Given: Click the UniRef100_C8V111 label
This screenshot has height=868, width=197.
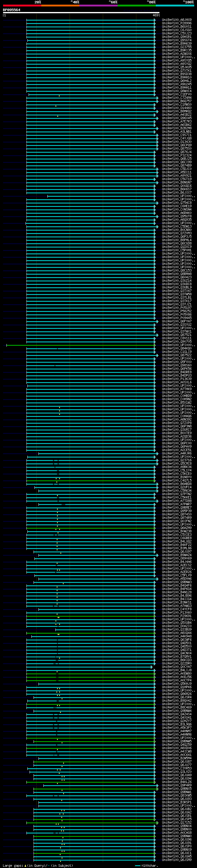Looking at the screenshot, I should pyautogui.click(x=177, y=338).
